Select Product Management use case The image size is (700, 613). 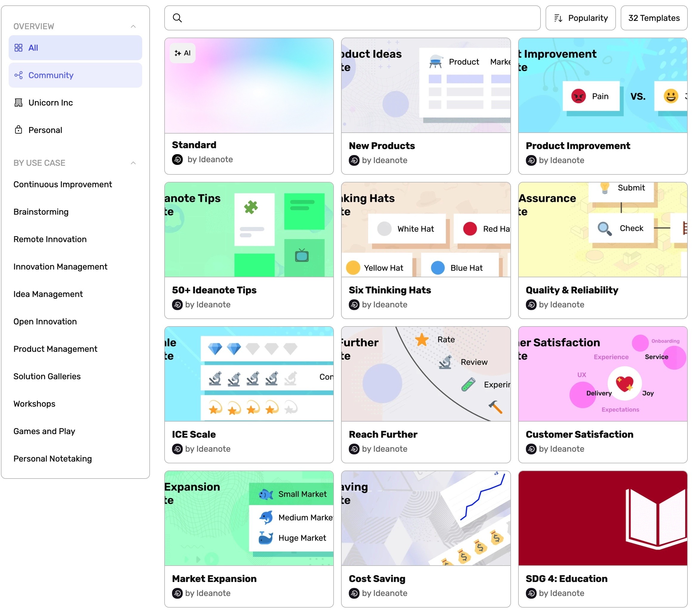pyautogui.click(x=55, y=349)
